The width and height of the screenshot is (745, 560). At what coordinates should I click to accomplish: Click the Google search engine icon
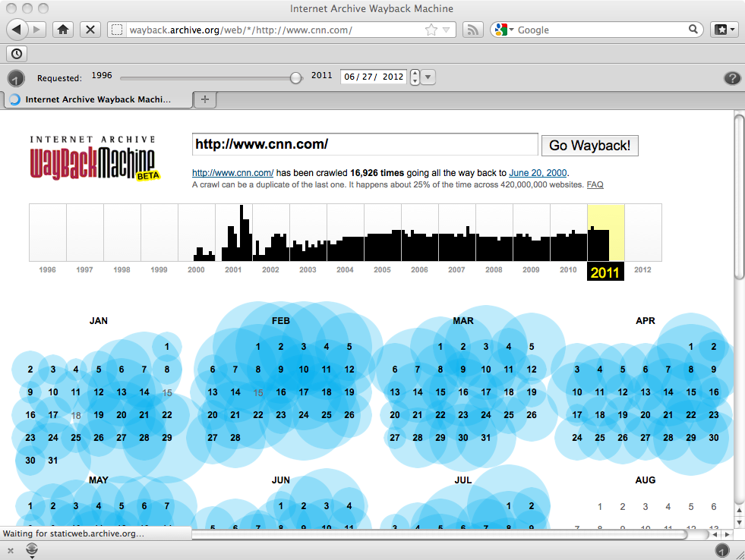pos(501,30)
